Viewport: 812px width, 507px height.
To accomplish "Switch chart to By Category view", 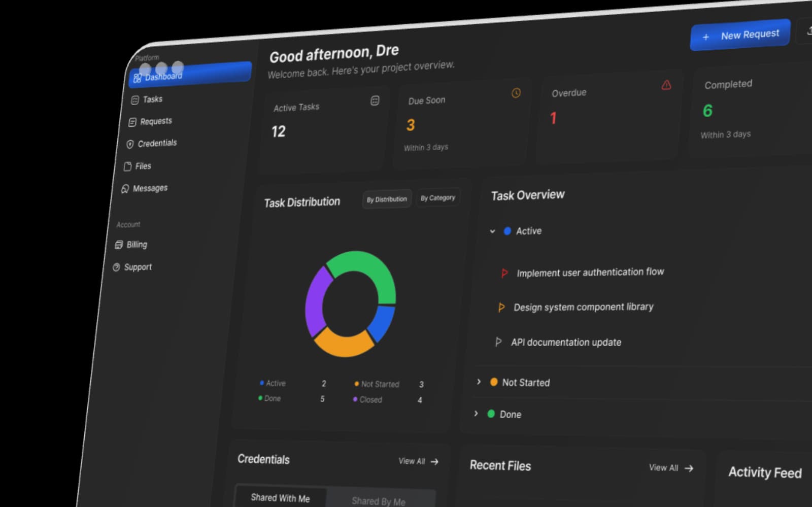I will 438,198.
